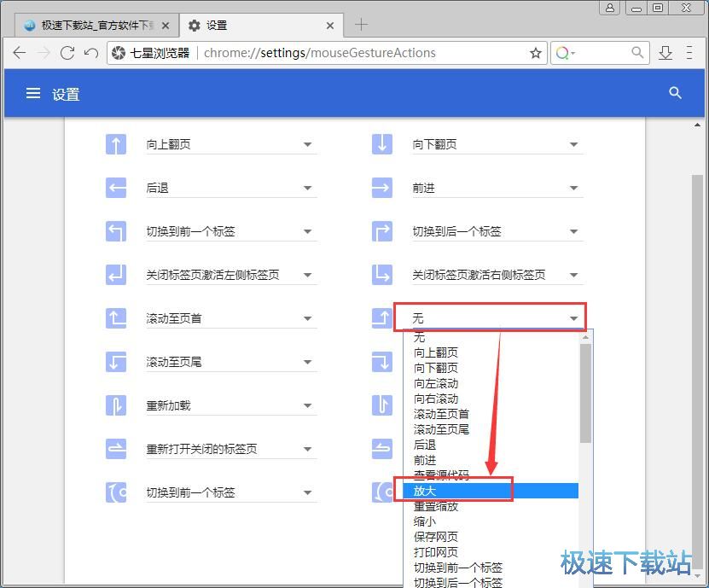Viewport: 709px width, 588px height.
Task: Click the up-down gesture icon for 重新加载
Action: pyautogui.click(x=116, y=405)
